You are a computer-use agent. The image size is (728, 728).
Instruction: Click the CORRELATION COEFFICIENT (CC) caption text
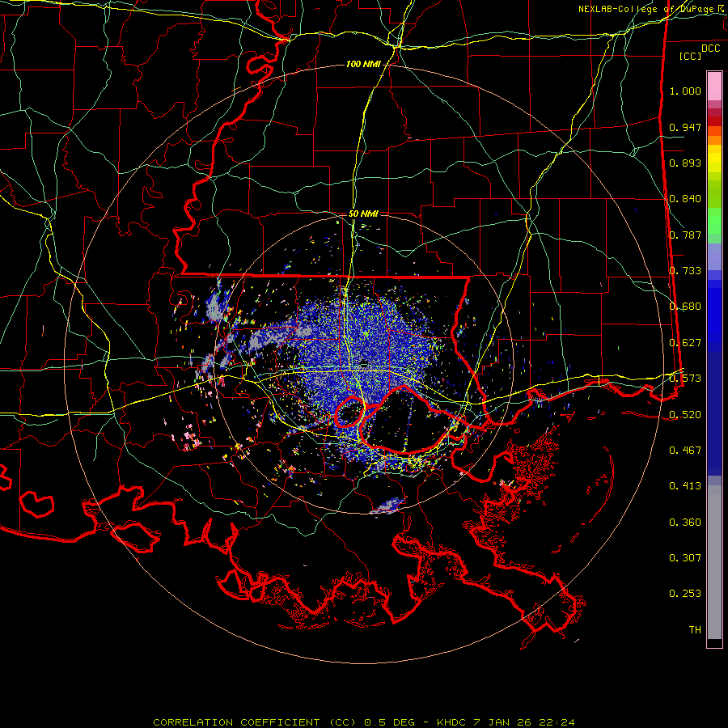point(255,722)
